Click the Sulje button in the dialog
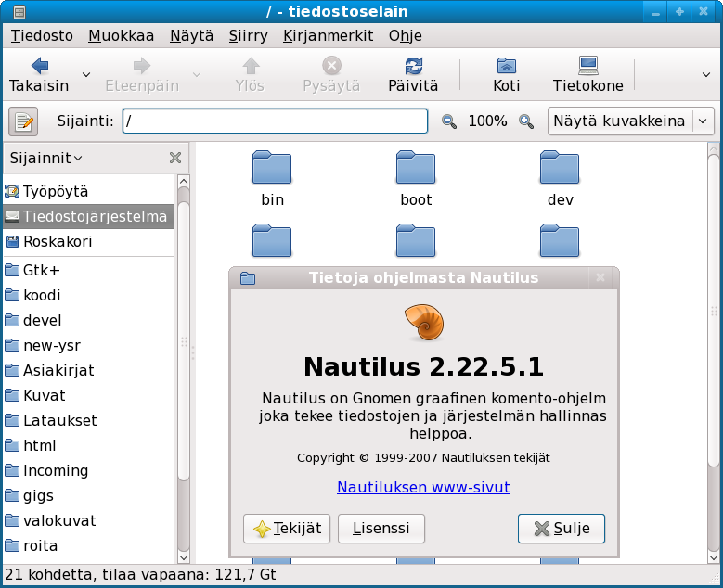 point(562,529)
